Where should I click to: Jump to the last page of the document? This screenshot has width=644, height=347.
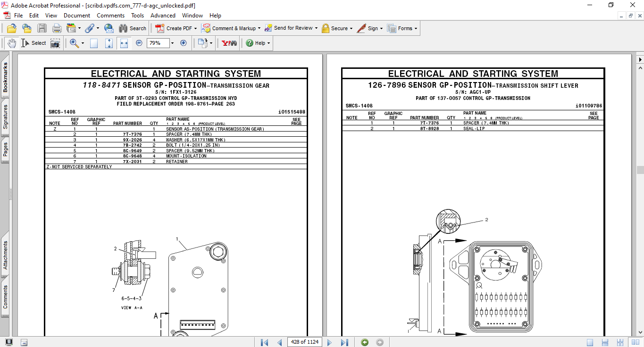click(x=344, y=342)
